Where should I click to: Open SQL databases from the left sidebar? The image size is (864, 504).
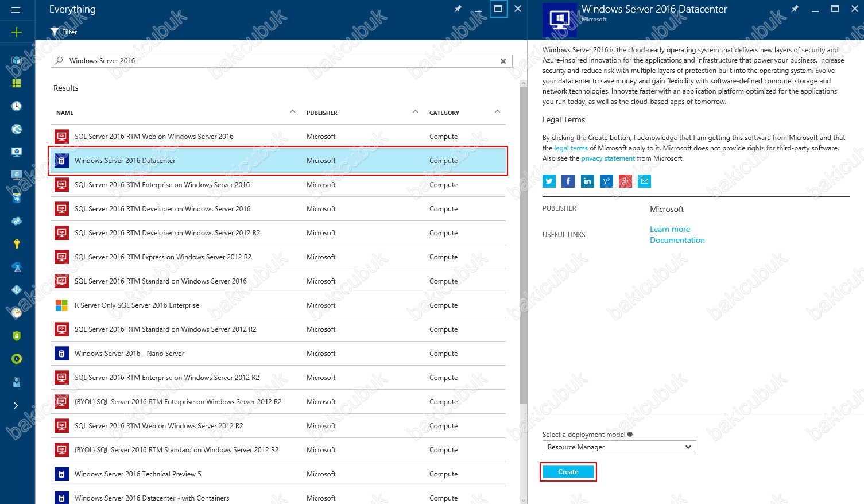(17, 198)
